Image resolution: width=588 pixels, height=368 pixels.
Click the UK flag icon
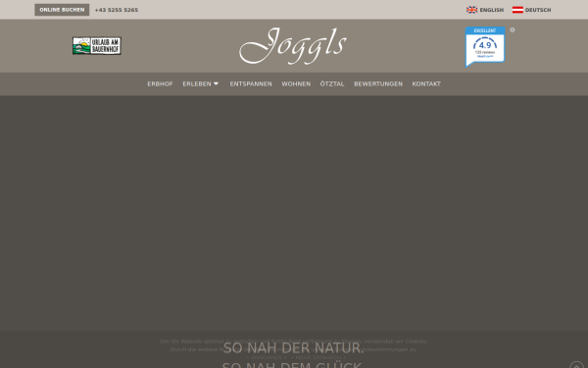pos(471,10)
